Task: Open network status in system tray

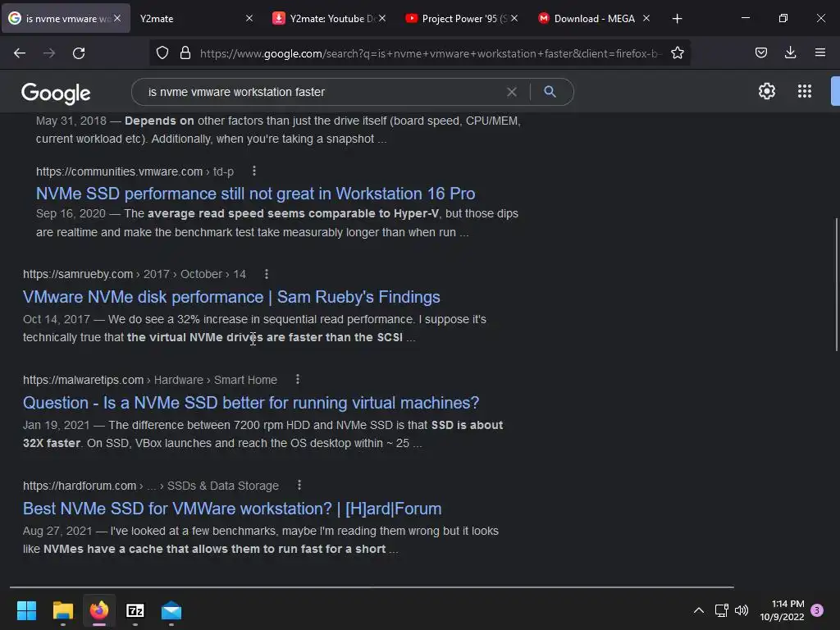Action: click(721, 610)
